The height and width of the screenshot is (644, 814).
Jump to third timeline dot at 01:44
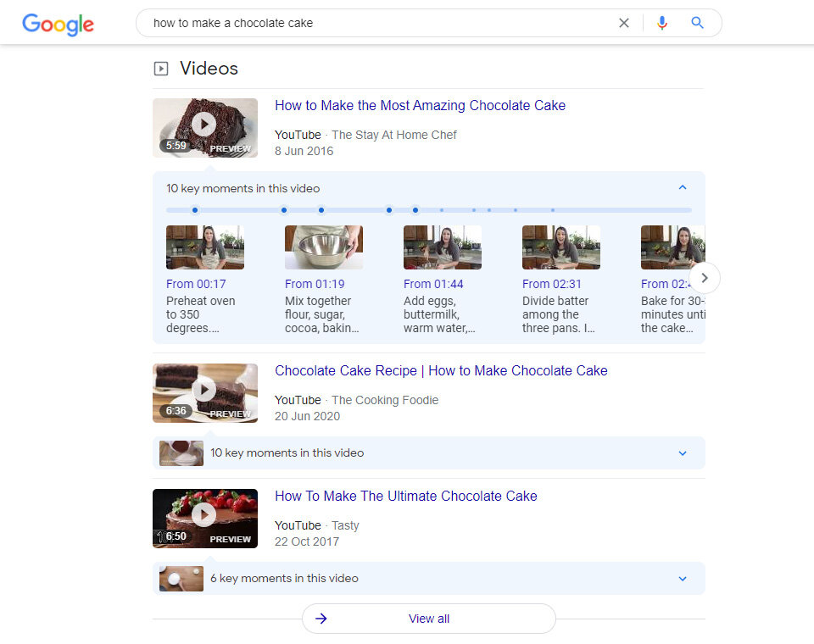coord(321,210)
